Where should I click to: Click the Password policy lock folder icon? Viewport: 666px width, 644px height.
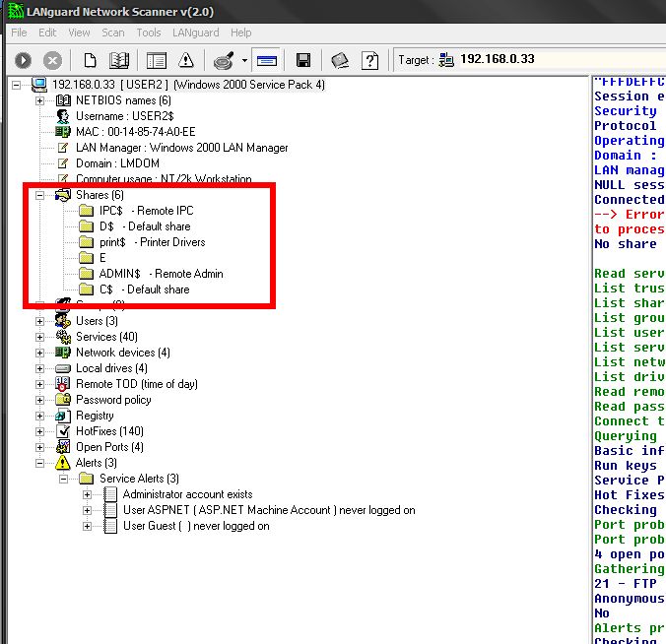coord(63,399)
